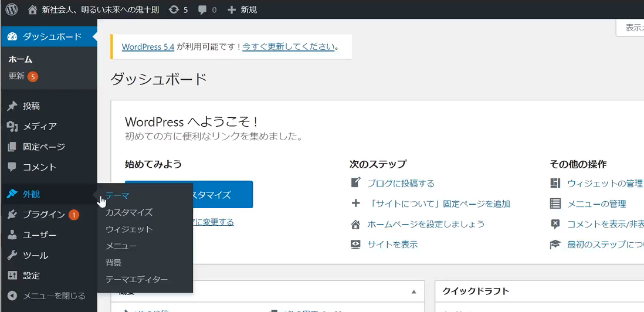Click the house icon beside ホームページを設定しましょう
The image size is (644, 312).
355,224
